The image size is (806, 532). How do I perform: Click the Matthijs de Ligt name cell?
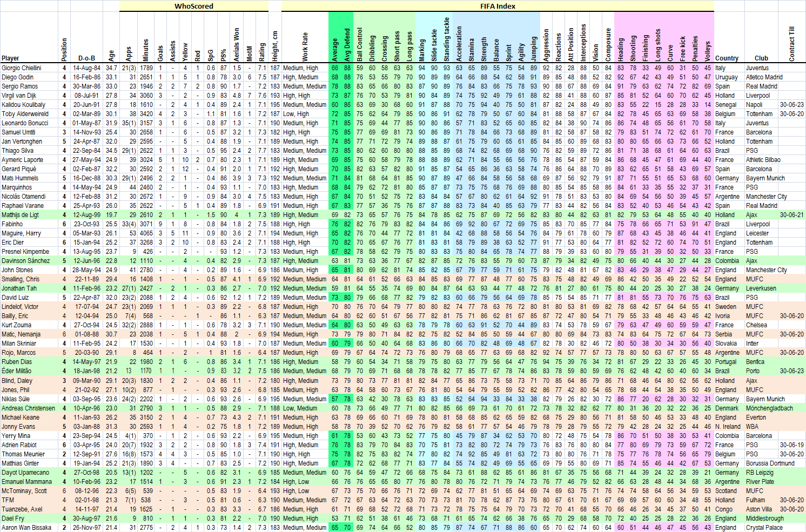[29, 215]
